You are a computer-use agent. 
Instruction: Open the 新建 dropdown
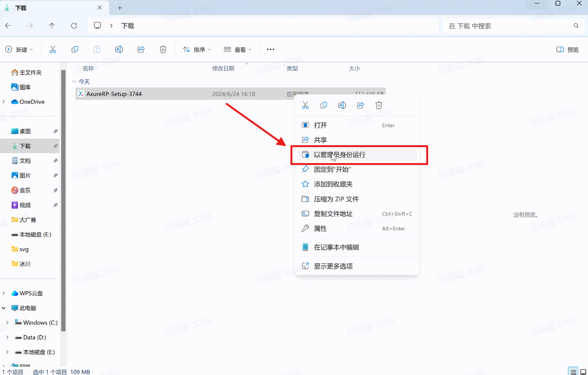pos(19,50)
